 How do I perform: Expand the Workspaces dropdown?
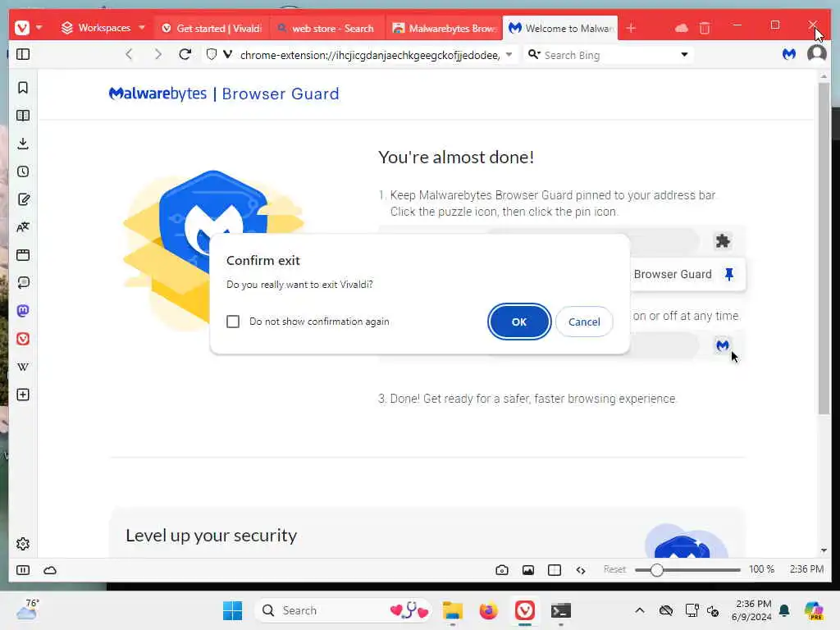(103, 28)
